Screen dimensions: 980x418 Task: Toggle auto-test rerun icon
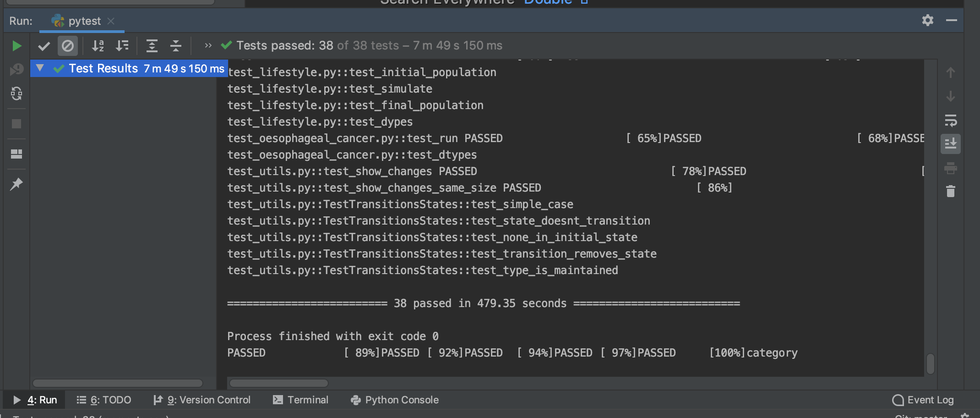pos(16,93)
